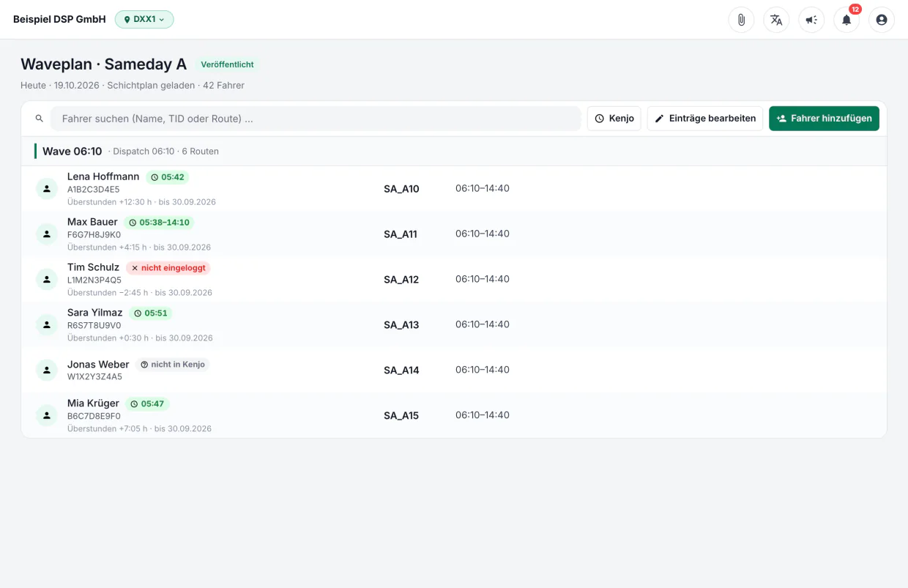Click Lena Hoffmann's avatar icon
Viewport: 908px width, 588px height.
click(x=47, y=189)
